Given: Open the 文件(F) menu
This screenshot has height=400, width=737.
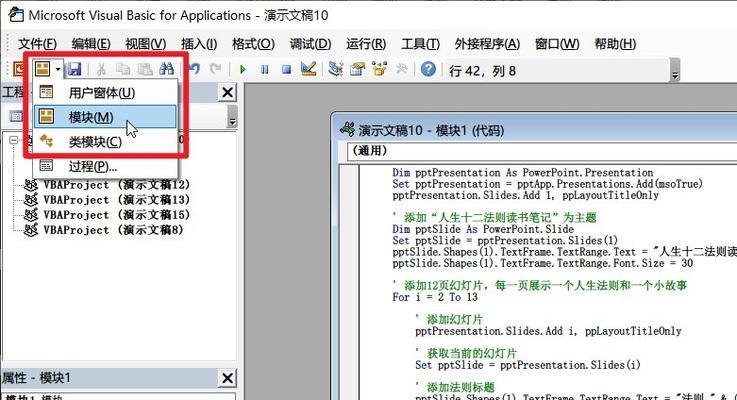Looking at the screenshot, I should 37,44.
